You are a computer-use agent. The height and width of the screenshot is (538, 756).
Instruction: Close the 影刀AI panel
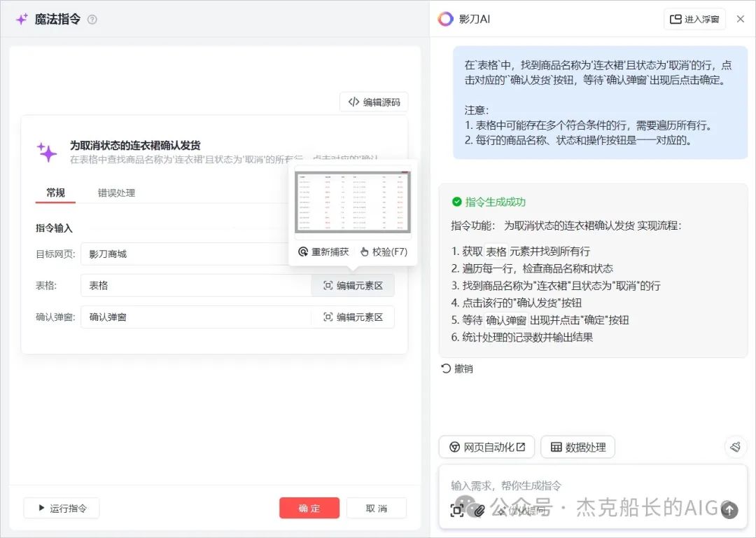click(x=741, y=19)
